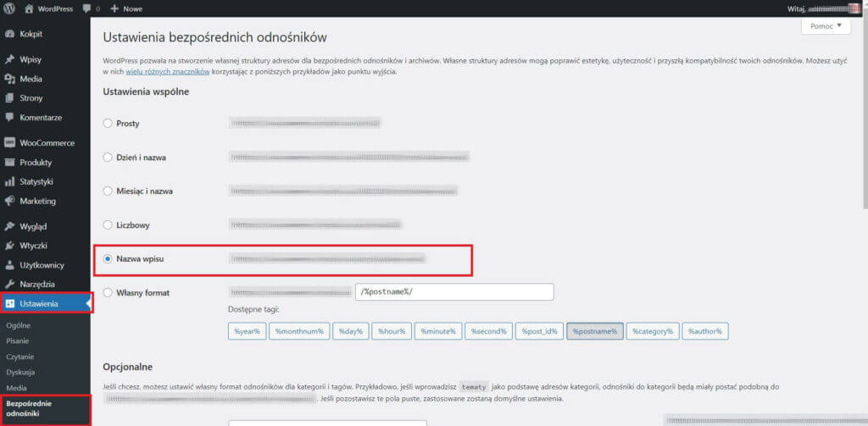This screenshot has width=868, height=426.
Task: Click the WordPress logo icon
Action: (8, 8)
